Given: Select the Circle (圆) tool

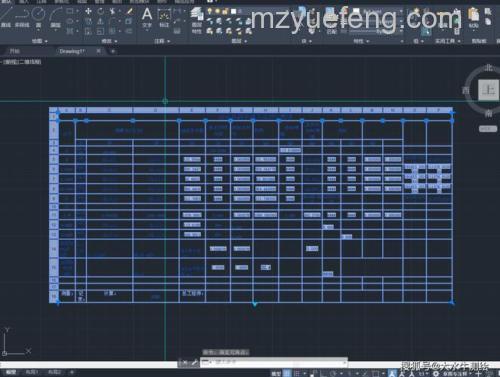Looking at the screenshot, I should 38,17.
